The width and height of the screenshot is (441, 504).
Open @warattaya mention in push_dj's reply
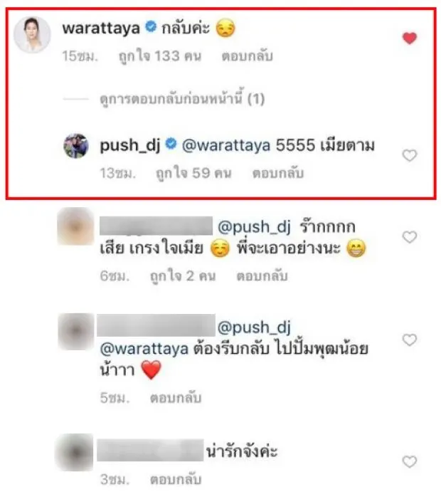[226, 146]
